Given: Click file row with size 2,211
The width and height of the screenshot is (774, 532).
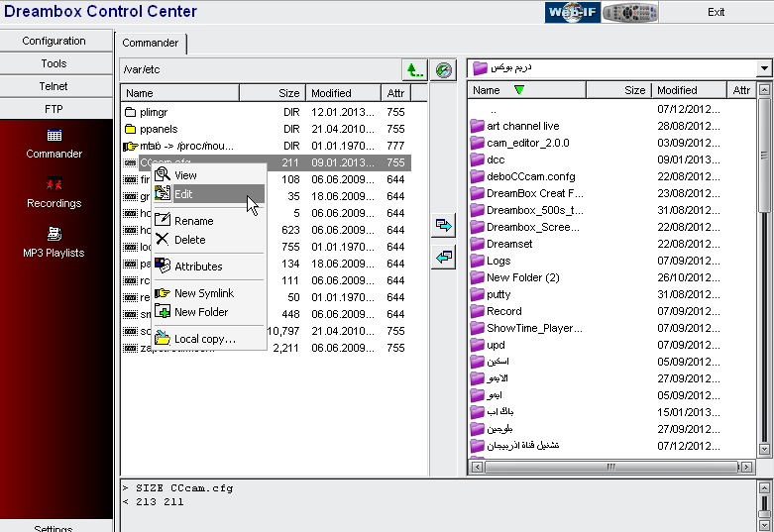Looking at the screenshot, I should [267, 348].
